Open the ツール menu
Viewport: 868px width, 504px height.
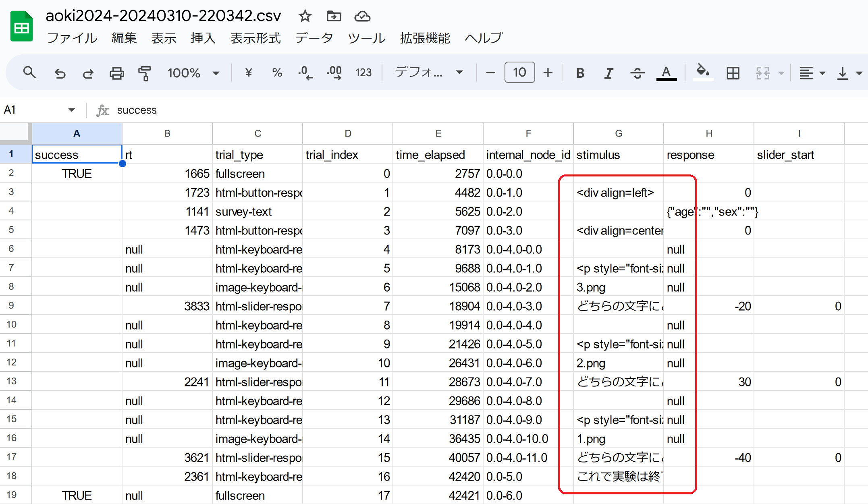pos(366,38)
